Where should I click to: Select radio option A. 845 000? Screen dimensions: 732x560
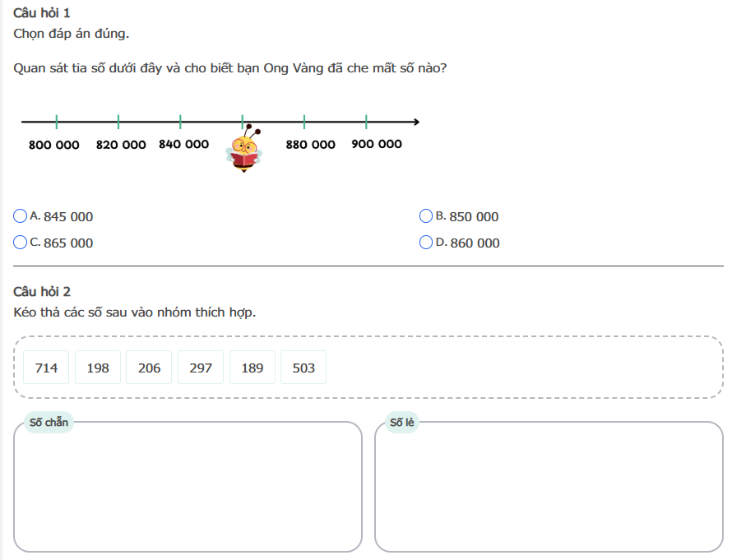tap(21, 216)
